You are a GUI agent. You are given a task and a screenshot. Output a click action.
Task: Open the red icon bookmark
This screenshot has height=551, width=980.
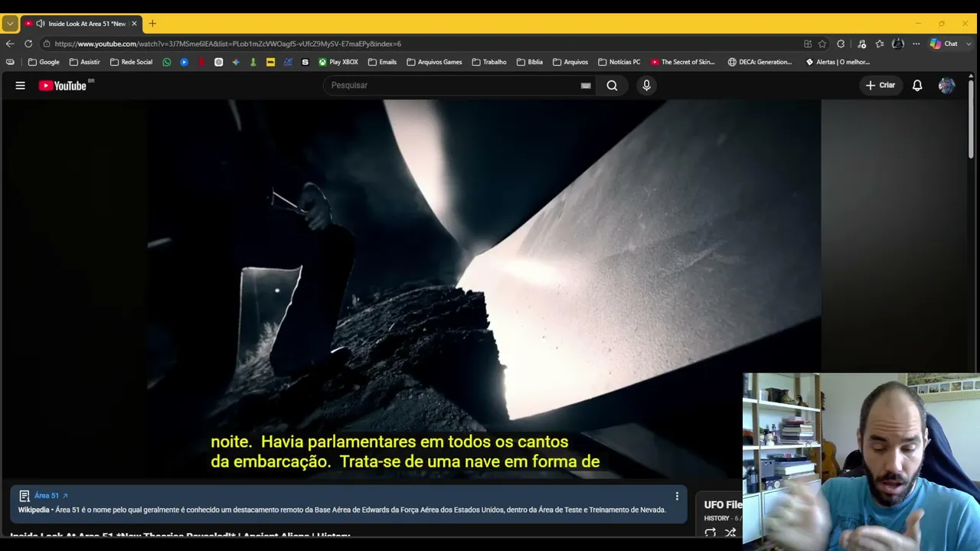pos(201,62)
